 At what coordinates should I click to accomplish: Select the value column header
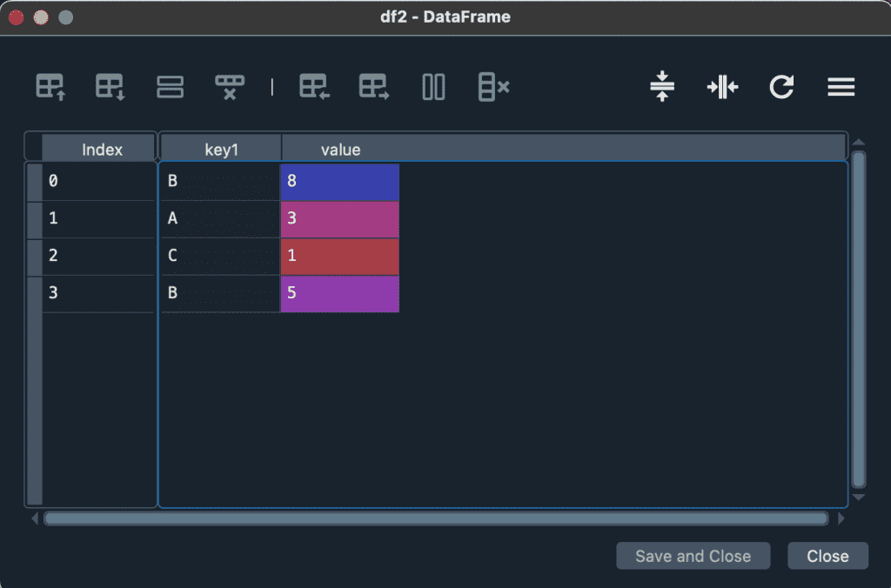[x=340, y=150]
